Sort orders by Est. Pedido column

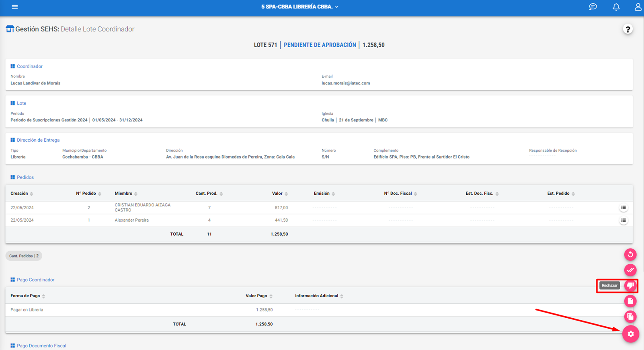click(x=561, y=194)
